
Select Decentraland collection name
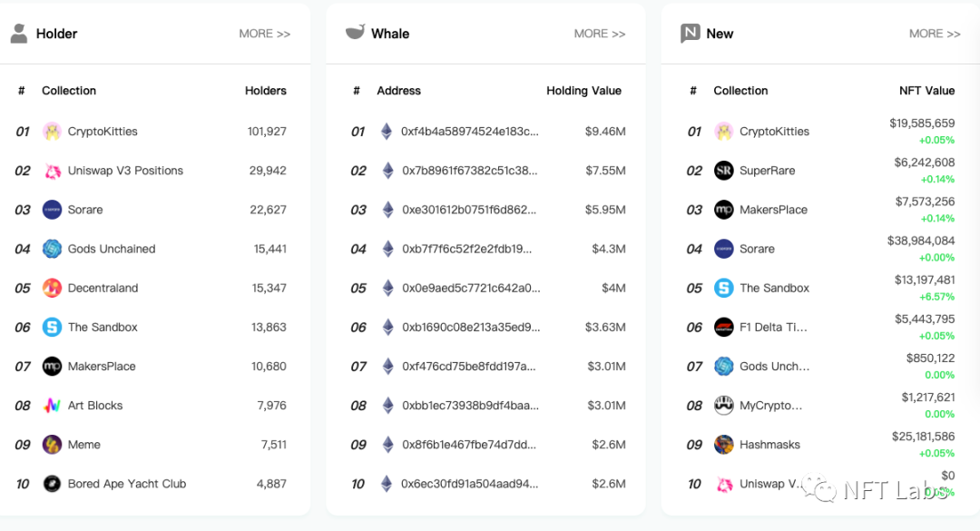[103, 288]
